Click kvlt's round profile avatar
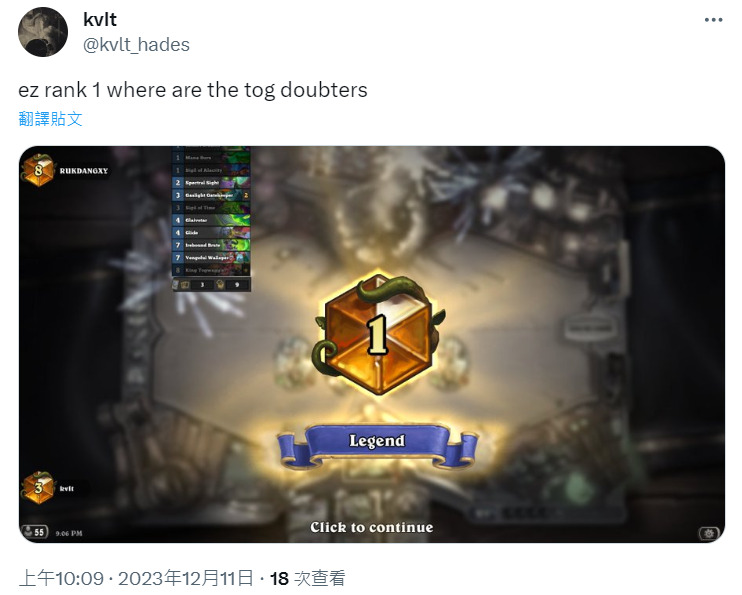Screen dimensions: 742x595 click(x=43, y=32)
